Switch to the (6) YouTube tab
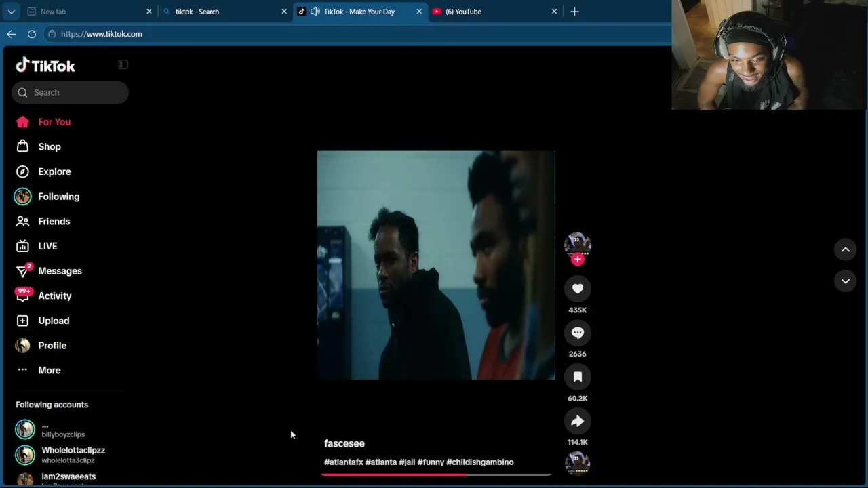Screen dimensions: 868x488 495,12
